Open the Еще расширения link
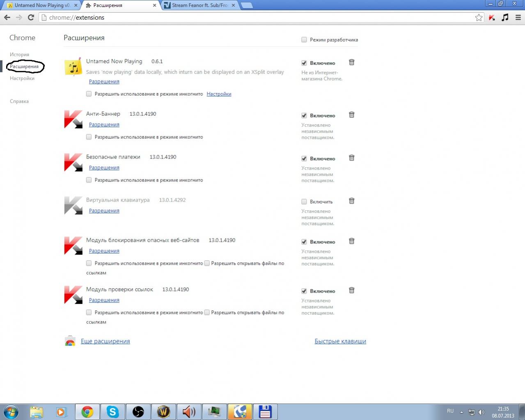The image size is (525, 420). pos(105,341)
